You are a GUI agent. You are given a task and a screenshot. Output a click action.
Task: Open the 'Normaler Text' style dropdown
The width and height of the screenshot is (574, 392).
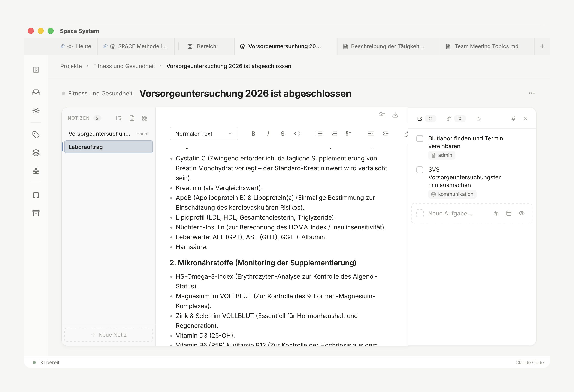(204, 134)
